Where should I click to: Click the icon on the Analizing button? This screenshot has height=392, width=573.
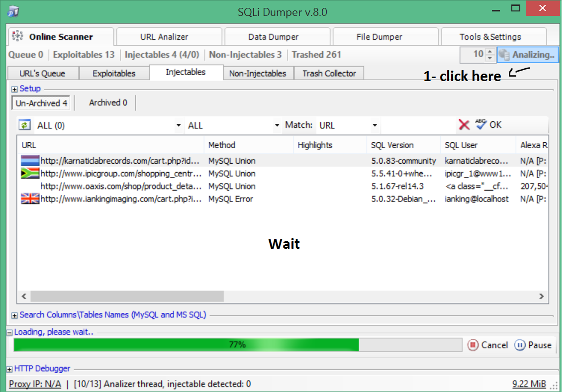coord(505,55)
